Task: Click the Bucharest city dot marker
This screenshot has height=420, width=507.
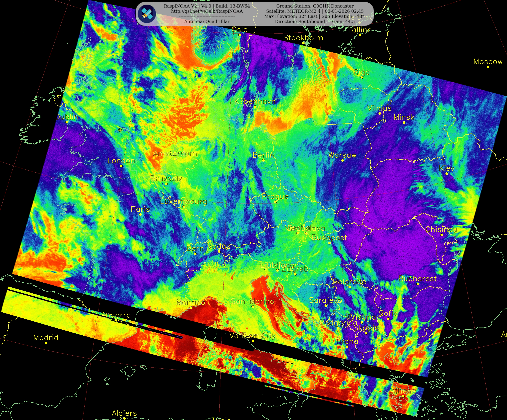Action: pyautogui.click(x=418, y=284)
